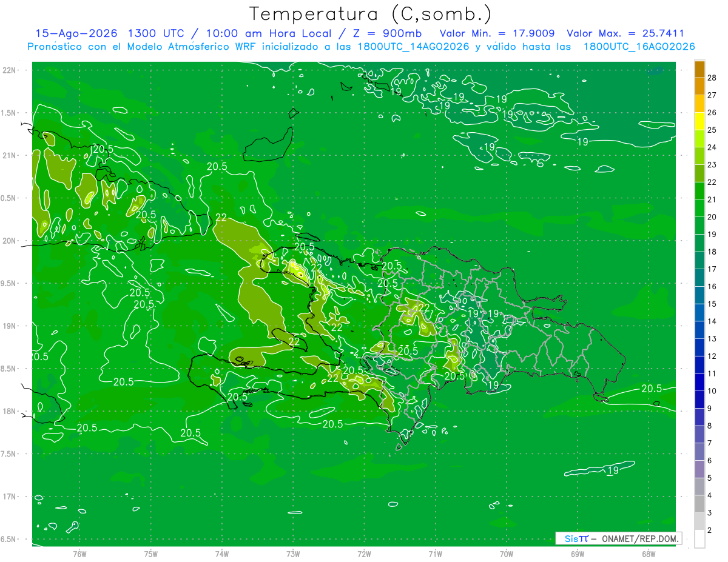Select the pressure level 'Z = 900mb'
The image size is (728, 562).
click(388, 33)
